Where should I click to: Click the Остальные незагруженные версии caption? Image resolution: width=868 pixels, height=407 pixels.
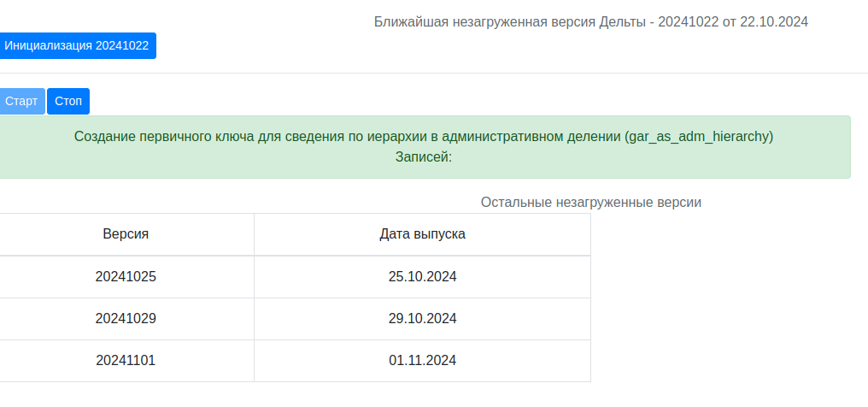pos(590,202)
